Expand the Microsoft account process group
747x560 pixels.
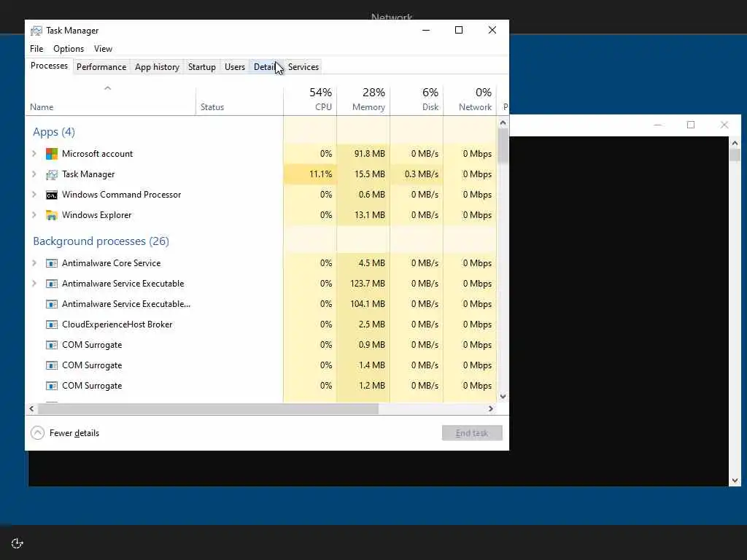pos(34,153)
